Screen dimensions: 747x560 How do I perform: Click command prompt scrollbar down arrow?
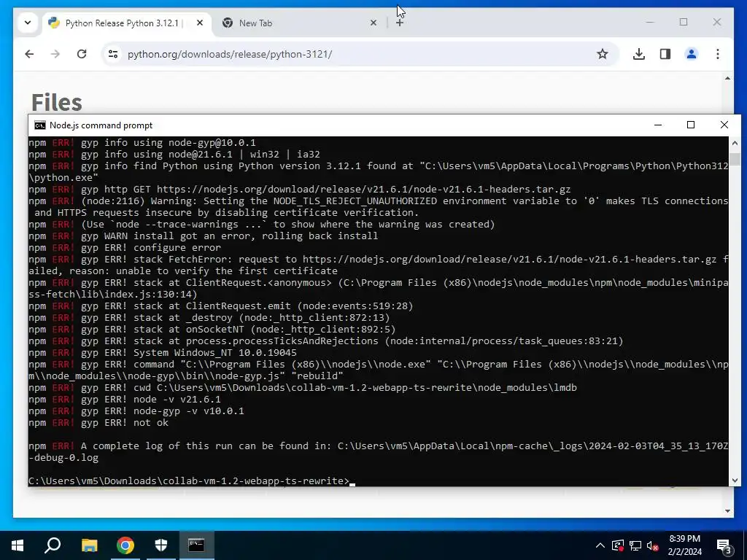coord(735,481)
